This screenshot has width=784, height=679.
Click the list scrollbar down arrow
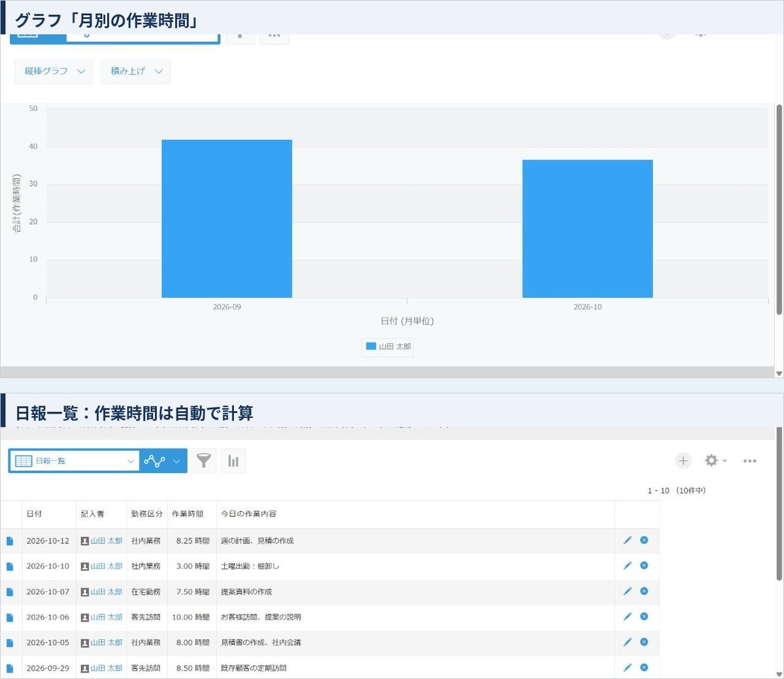click(x=779, y=674)
